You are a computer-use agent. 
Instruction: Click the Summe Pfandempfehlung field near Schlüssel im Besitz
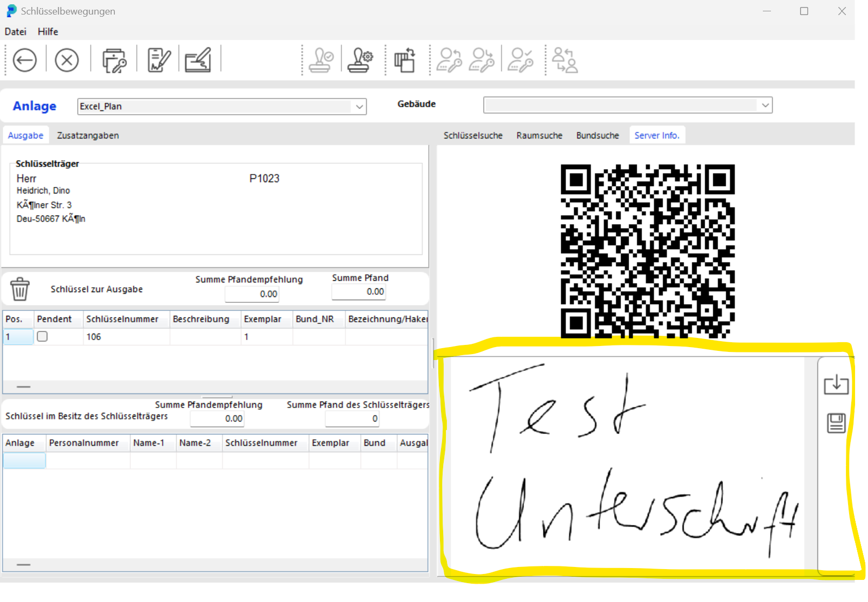coord(217,419)
